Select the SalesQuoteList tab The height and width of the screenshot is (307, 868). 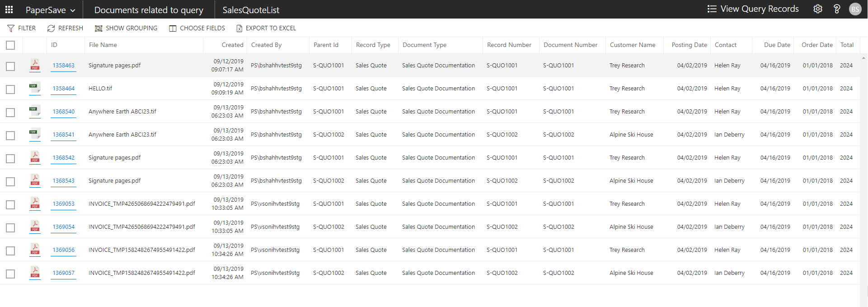(x=251, y=10)
